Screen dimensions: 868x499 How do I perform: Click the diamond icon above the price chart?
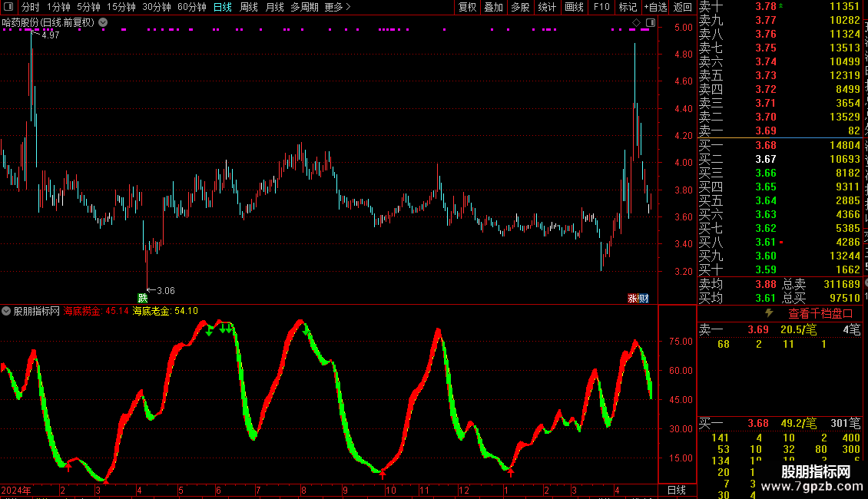point(636,23)
